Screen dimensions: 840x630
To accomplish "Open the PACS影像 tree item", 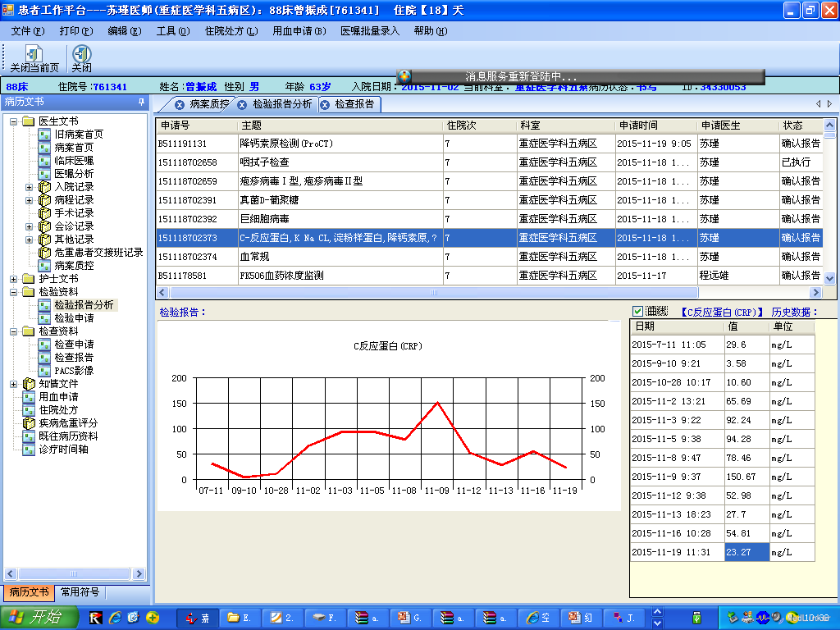I will tap(74, 371).
